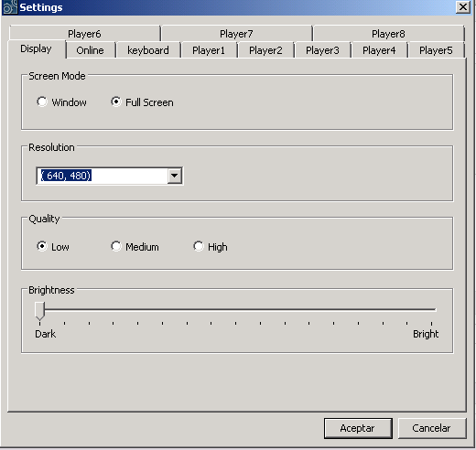
Task: Go to the Player5 tab
Action: 436,50
